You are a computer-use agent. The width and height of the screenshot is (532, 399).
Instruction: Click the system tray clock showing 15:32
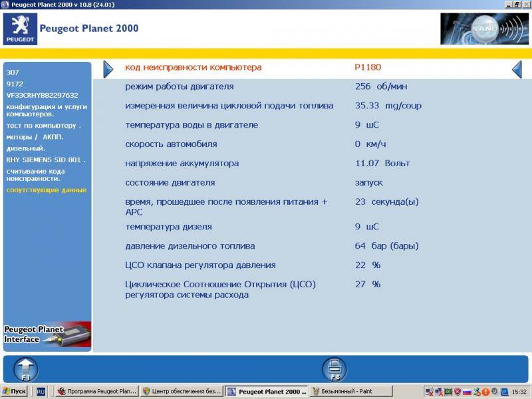519,392
